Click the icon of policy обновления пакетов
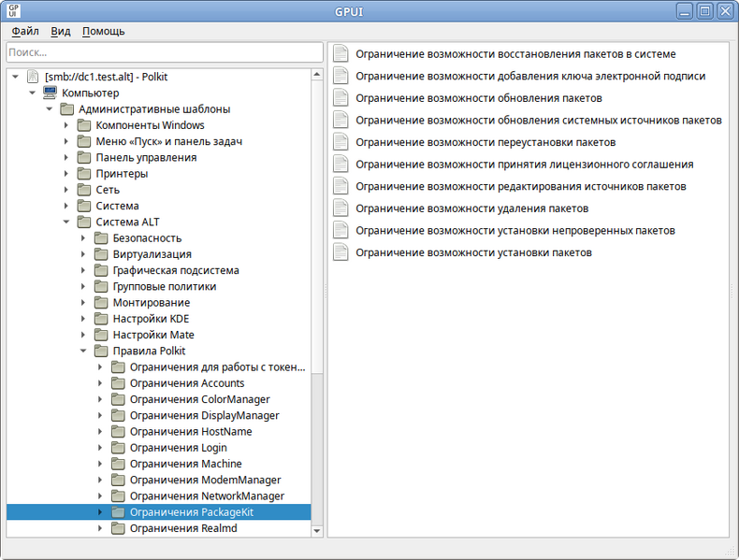The width and height of the screenshot is (739, 560). click(x=341, y=98)
